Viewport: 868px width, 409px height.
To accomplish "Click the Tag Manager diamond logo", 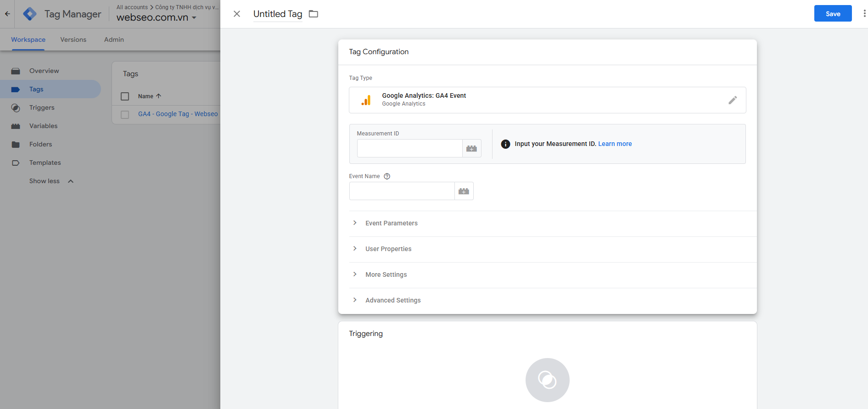I will (x=30, y=14).
